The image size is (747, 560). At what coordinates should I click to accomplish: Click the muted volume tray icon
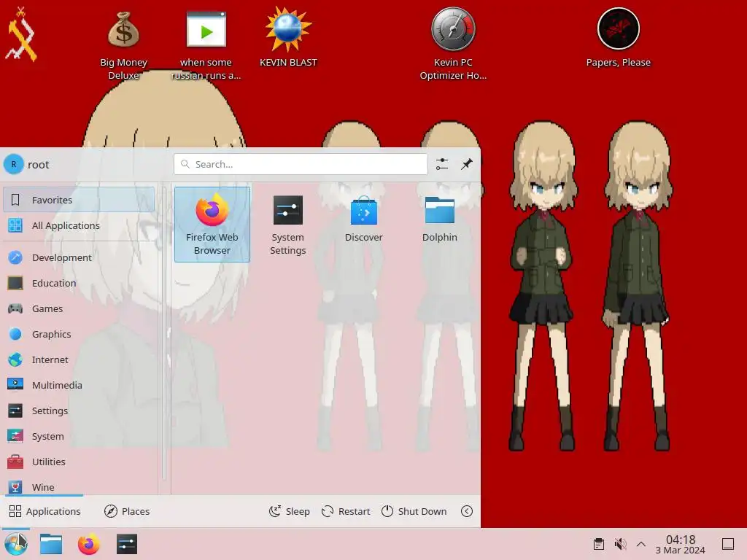tap(620, 544)
